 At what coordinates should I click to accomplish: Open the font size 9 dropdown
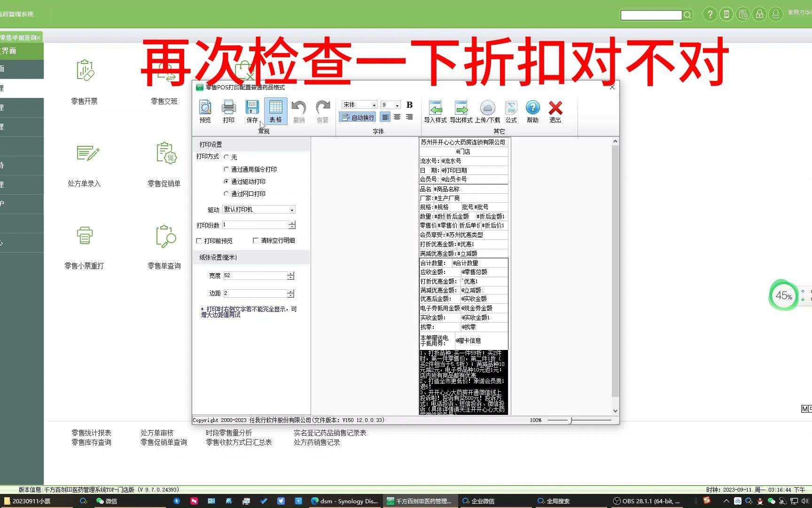click(x=397, y=105)
